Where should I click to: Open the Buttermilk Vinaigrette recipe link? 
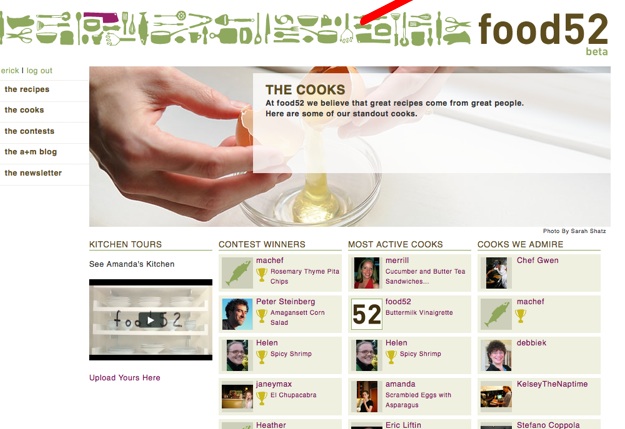pos(419,313)
